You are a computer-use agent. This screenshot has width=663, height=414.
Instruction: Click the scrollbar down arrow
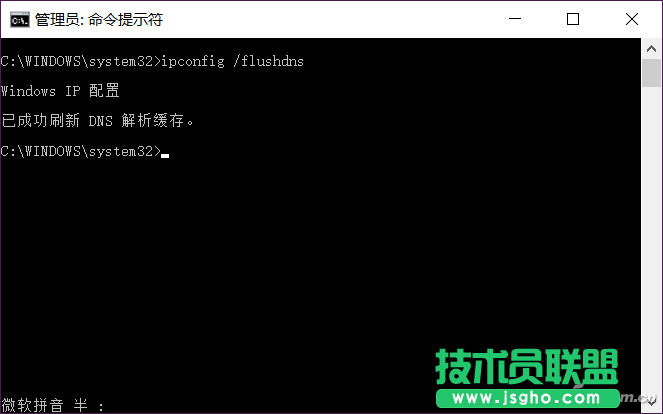(x=651, y=403)
